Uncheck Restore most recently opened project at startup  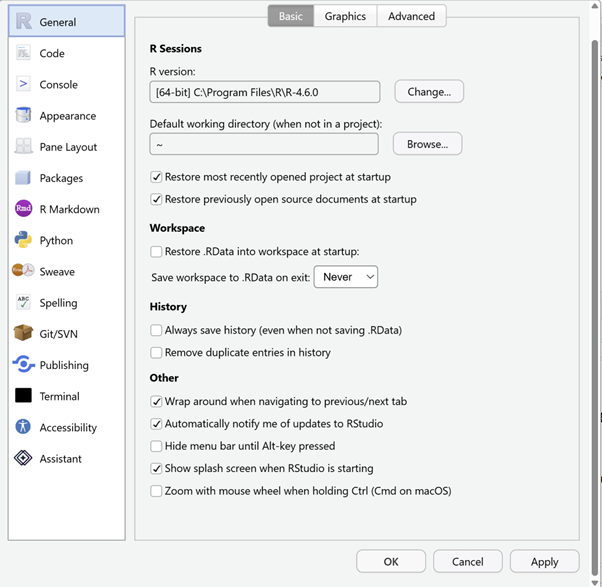tap(156, 177)
